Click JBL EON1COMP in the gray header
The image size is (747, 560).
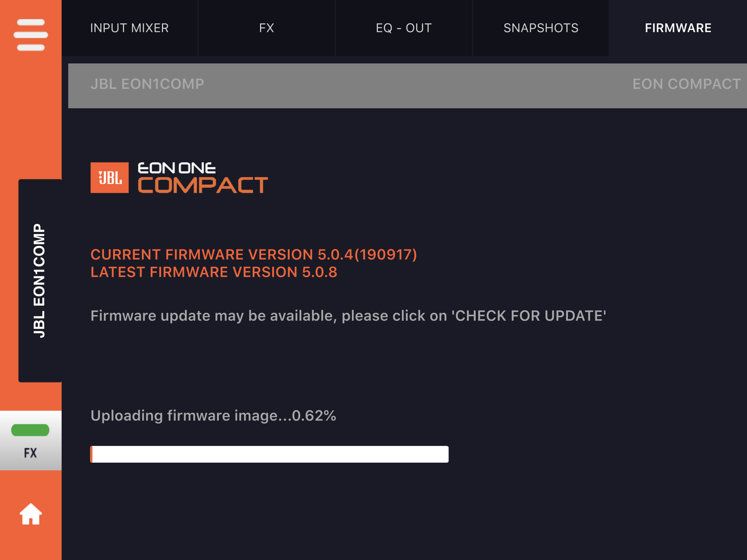(147, 84)
